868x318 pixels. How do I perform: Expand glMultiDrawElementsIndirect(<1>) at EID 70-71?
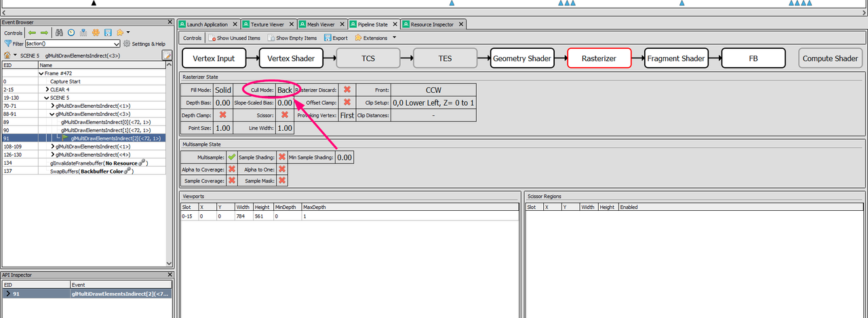click(53, 106)
